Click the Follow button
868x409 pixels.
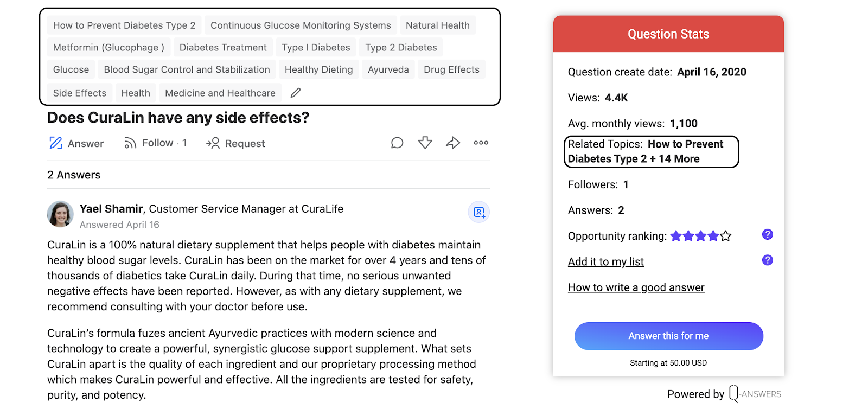[156, 143]
